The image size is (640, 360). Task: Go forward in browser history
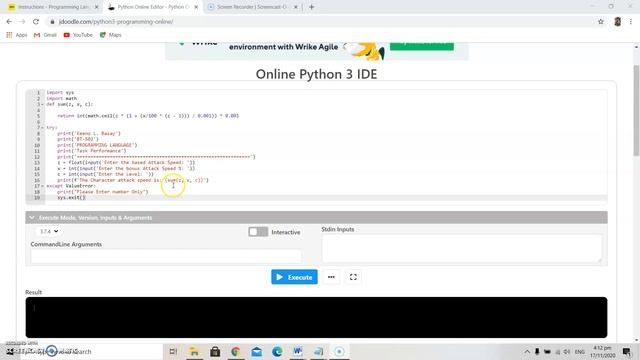click(22, 22)
